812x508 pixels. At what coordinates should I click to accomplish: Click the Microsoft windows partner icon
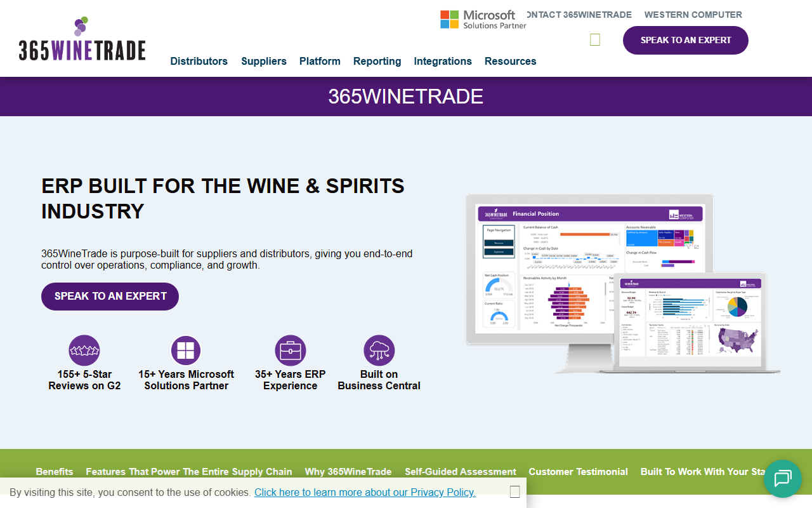186,351
